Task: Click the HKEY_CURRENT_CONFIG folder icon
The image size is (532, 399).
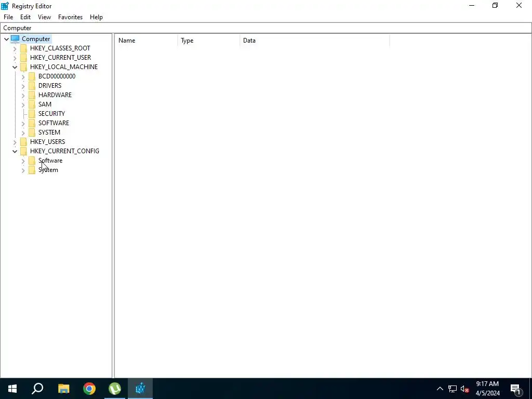Action: tap(24, 151)
